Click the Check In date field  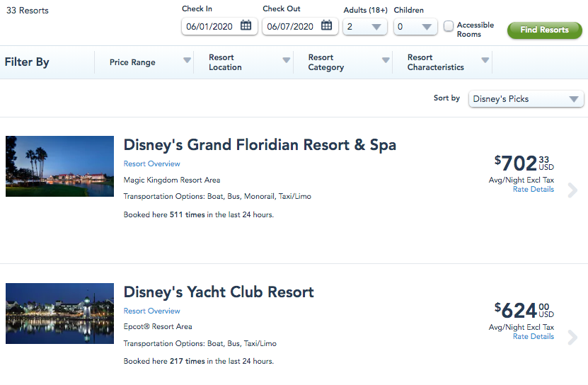coord(211,27)
